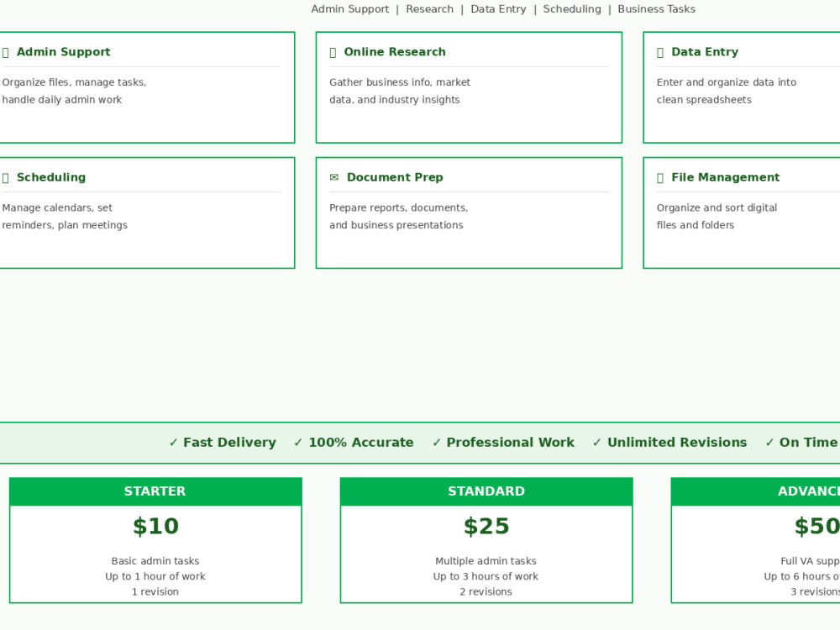840x630 pixels.
Task: Click '2 revisions' in Standard card
Action: tap(486, 592)
